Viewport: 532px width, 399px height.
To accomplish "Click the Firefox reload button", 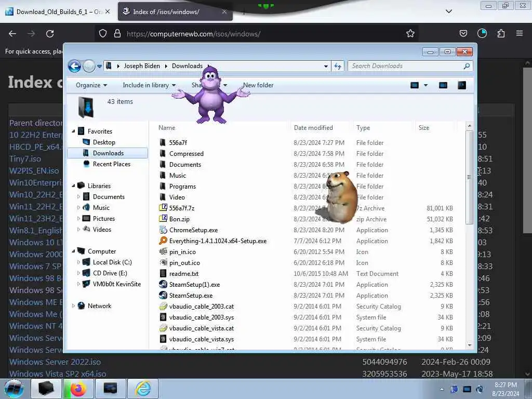I will click(x=50, y=34).
